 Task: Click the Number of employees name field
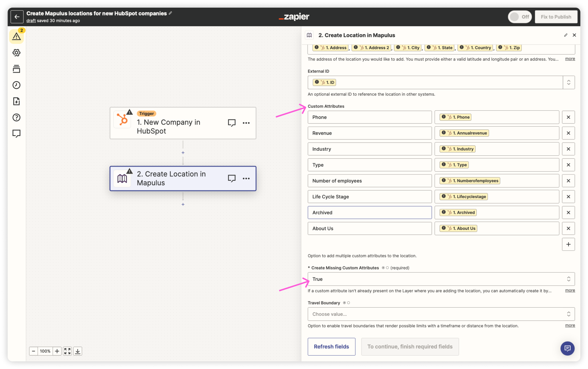pyautogui.click(x=370, y=181)
